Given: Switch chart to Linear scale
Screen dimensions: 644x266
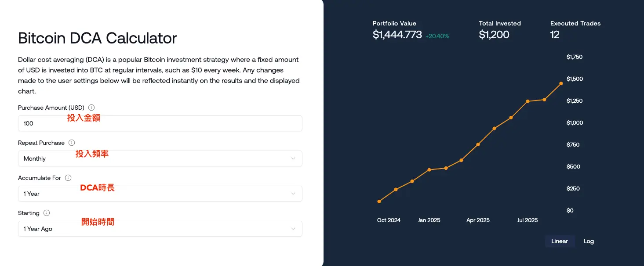Looking at the screenshot, I should point(559,241).
